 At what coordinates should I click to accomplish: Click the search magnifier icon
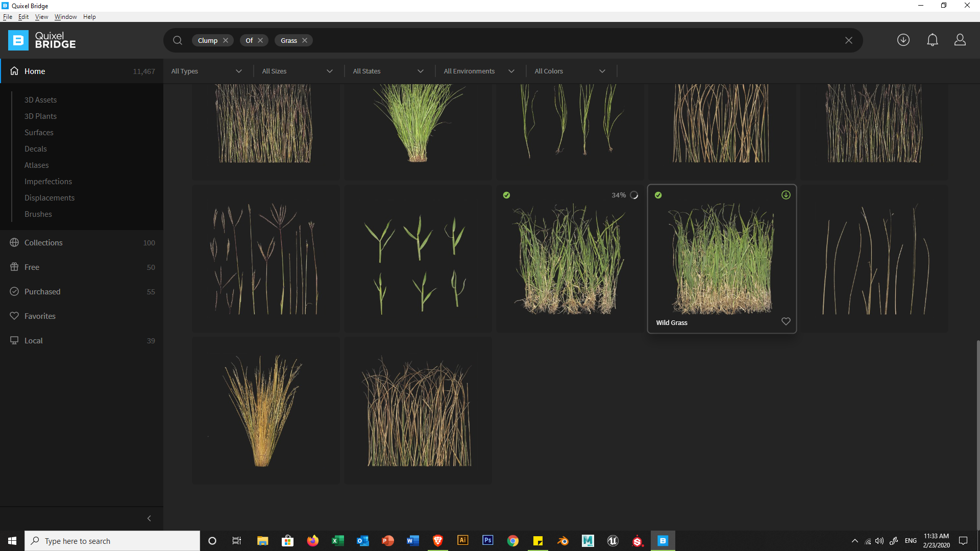click(177, 40)
